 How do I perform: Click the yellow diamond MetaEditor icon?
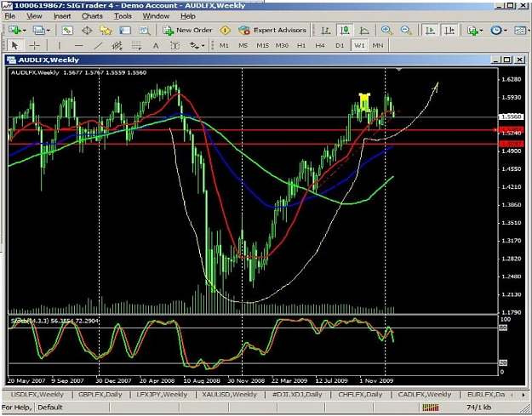pyautogui.click(x=226, y=30)
